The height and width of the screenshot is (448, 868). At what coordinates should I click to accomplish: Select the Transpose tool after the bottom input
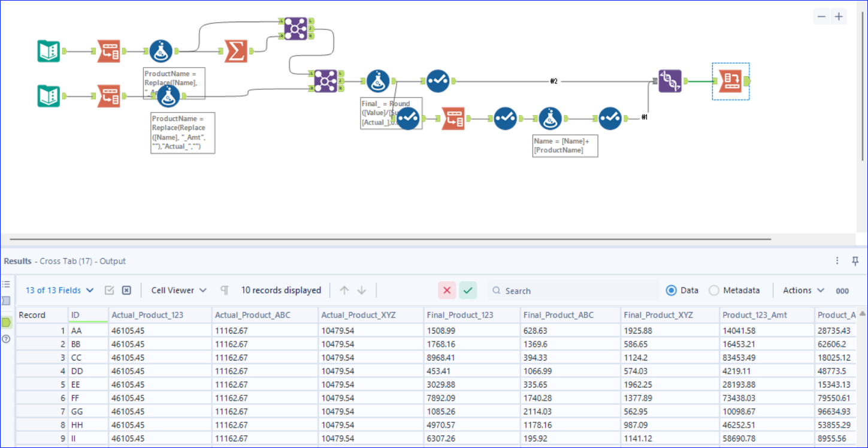[107, 96]
